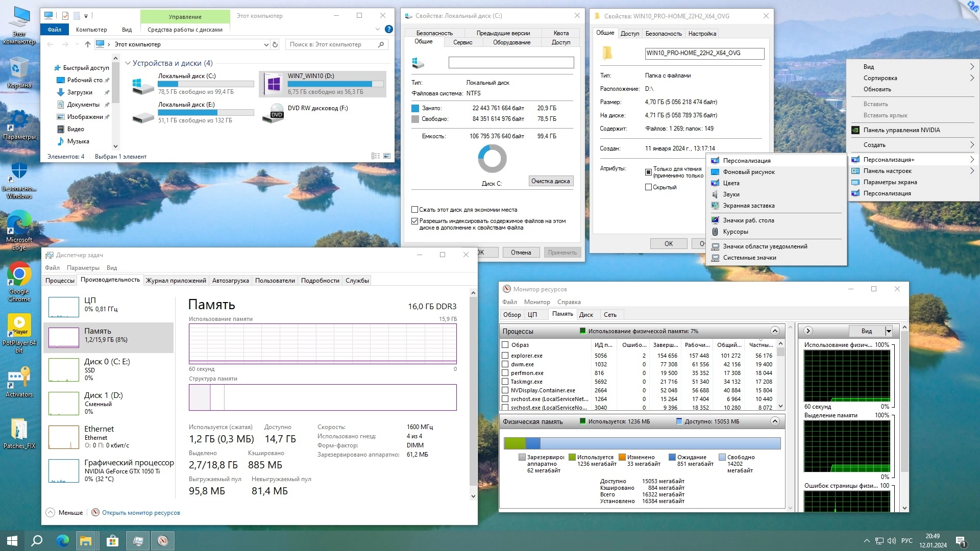Click Открыть монитор ресурсов link
The width and height of the screenshot is (980, 551).
pos(141,513)
